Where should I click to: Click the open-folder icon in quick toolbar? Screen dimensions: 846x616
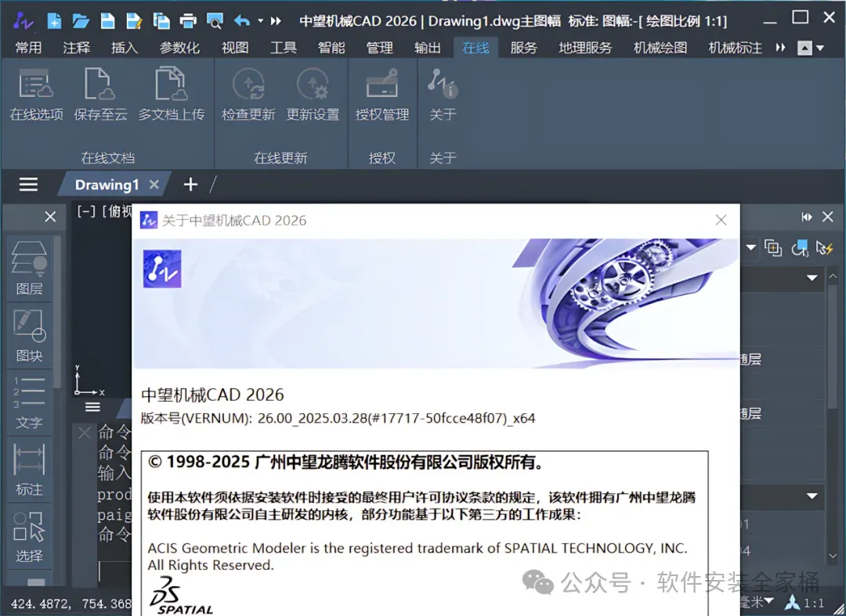point(81,21)
